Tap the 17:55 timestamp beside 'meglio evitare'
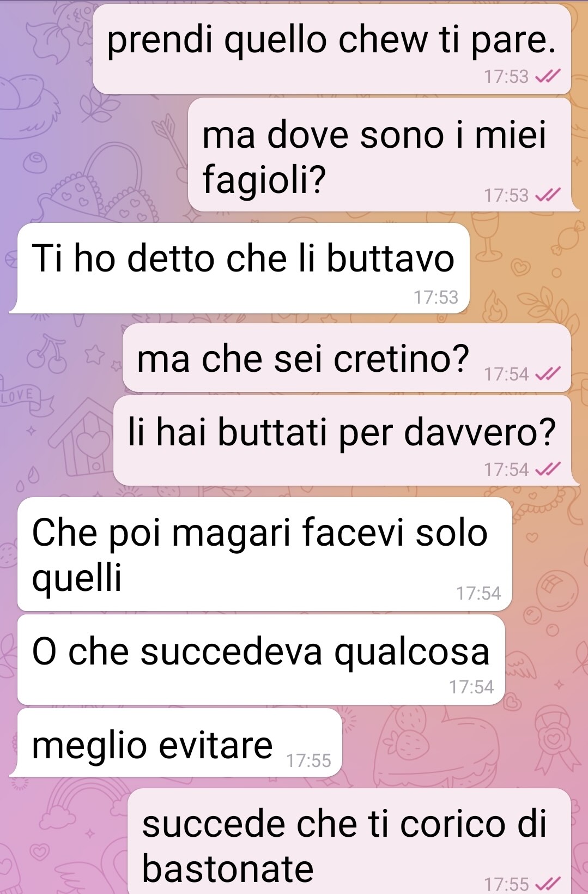 coord(308,760)
